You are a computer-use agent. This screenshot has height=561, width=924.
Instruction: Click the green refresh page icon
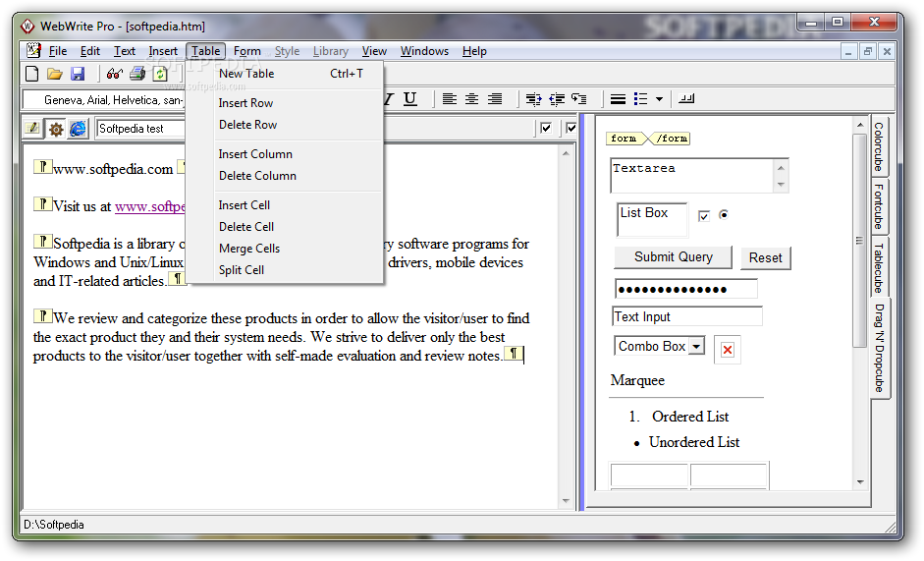pos(160,74)
